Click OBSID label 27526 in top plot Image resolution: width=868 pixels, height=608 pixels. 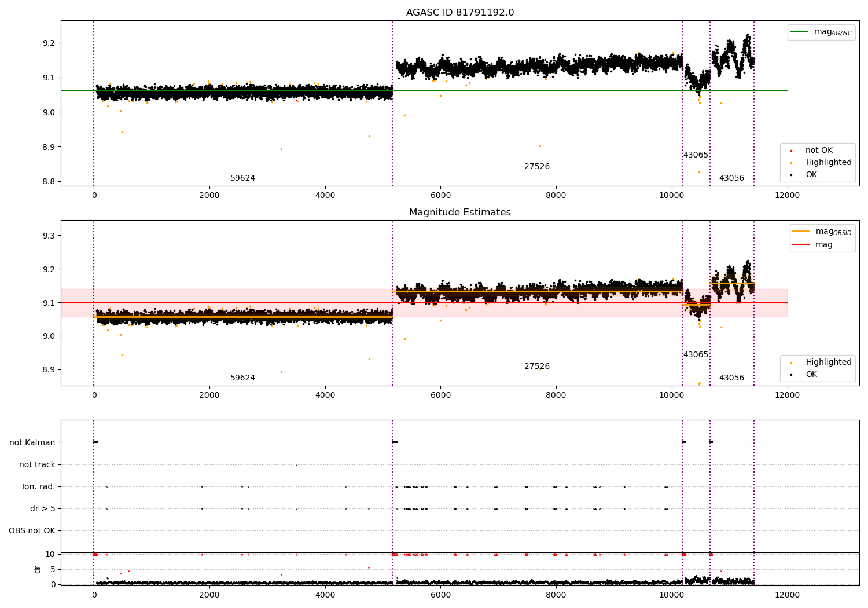coord(537,167)
